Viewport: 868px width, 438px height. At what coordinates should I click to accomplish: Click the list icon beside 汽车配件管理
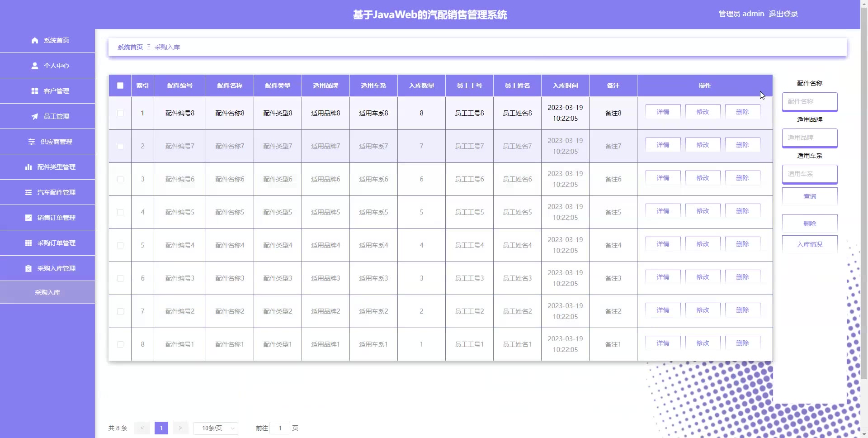(28, 192)
